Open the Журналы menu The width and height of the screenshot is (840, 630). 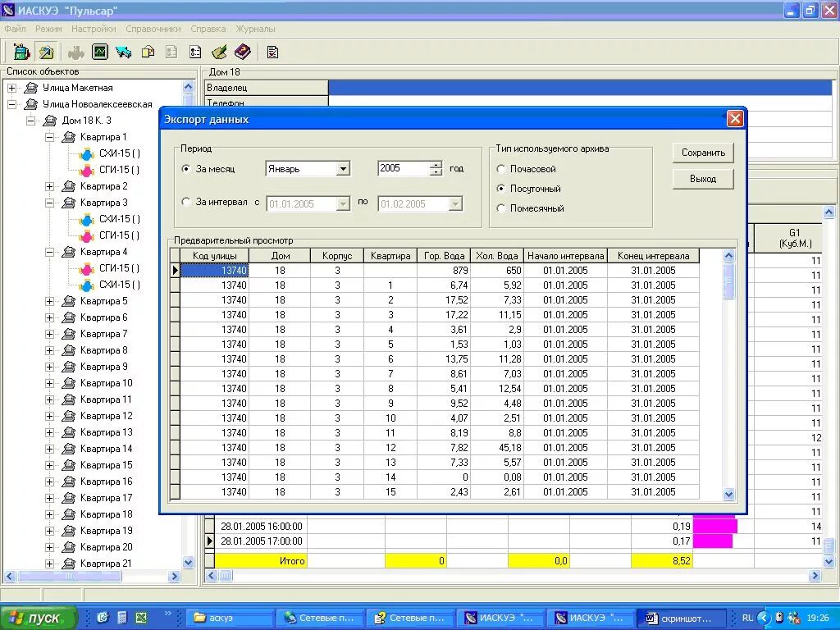(256, 29)
